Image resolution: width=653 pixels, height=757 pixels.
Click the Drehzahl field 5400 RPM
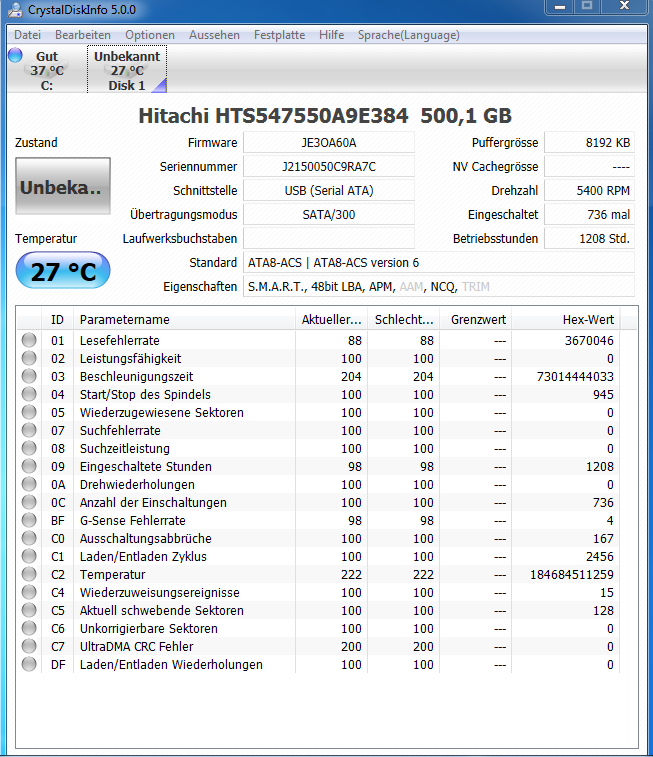click(589, 190)
